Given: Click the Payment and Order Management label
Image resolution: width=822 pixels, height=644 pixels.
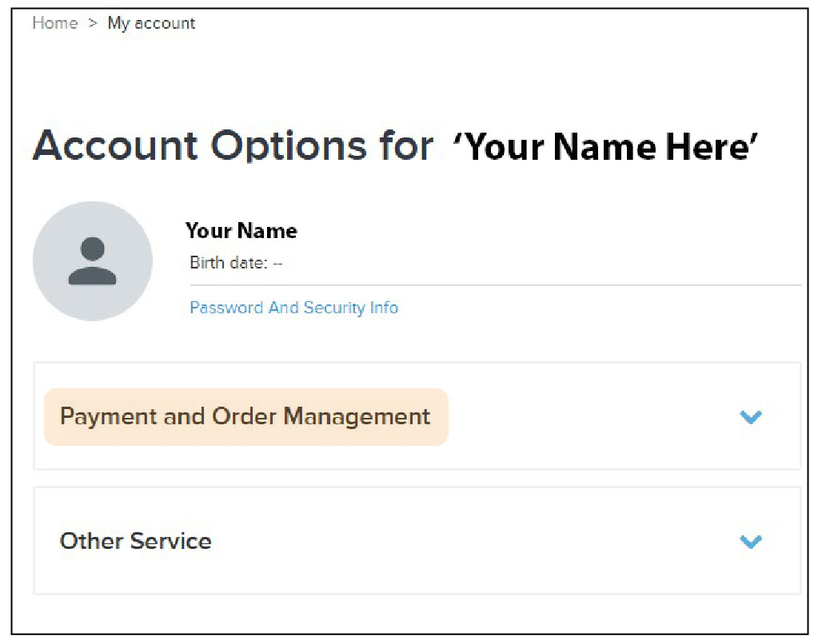Looking at the screenshot, I should click(x=245, y=416).
